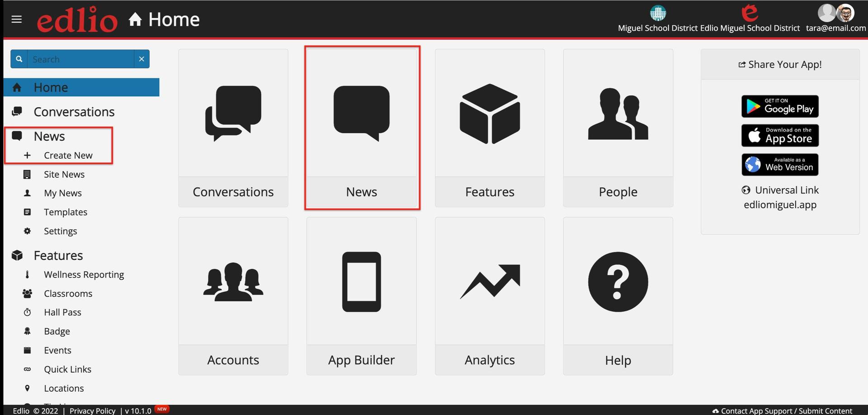
Task: Choose Create New under News
Action: point(68,155)
